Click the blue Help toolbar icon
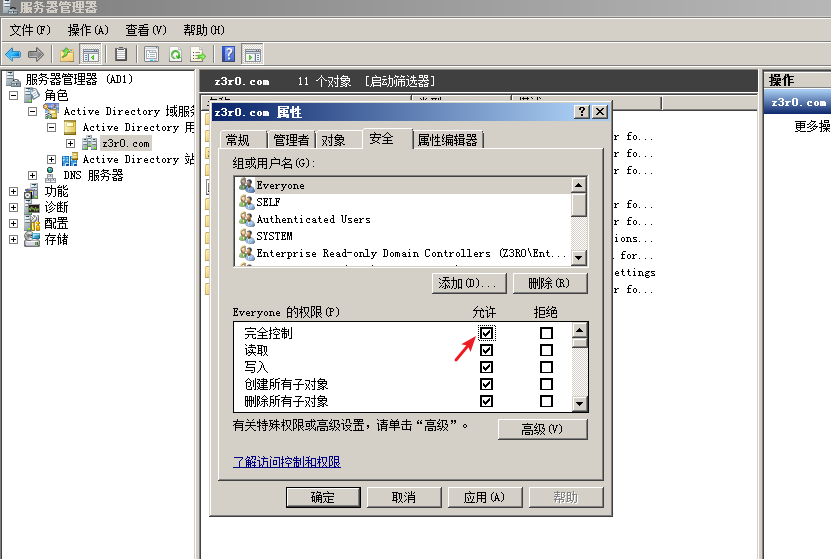Screen dimensions: 831x559 pyautogui.click(x=228, y=54)
